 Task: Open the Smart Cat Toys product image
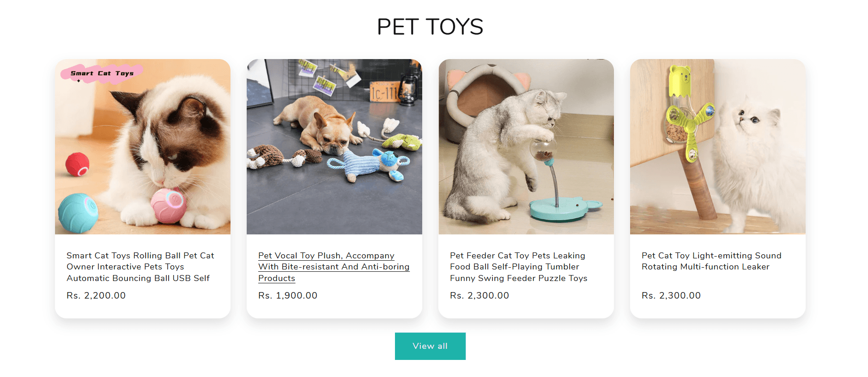(x=143, y=147)
